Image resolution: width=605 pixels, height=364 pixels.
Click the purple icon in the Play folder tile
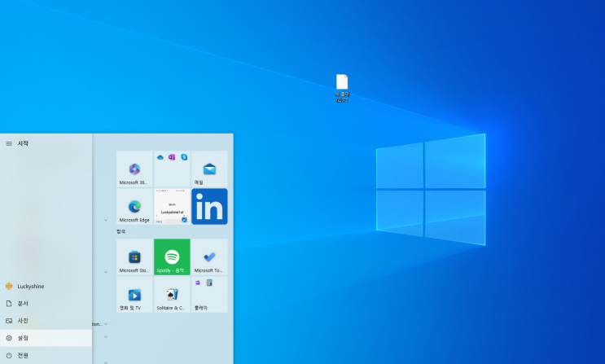pos(198,283)
